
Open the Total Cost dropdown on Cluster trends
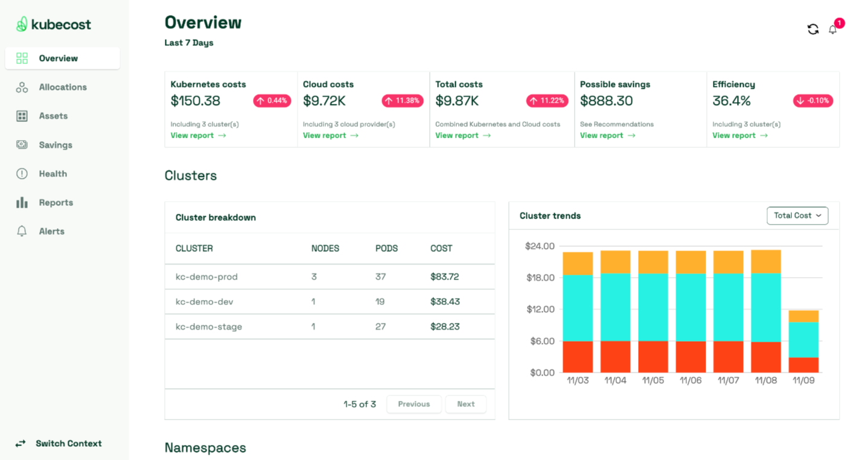(x=797, y=216)
